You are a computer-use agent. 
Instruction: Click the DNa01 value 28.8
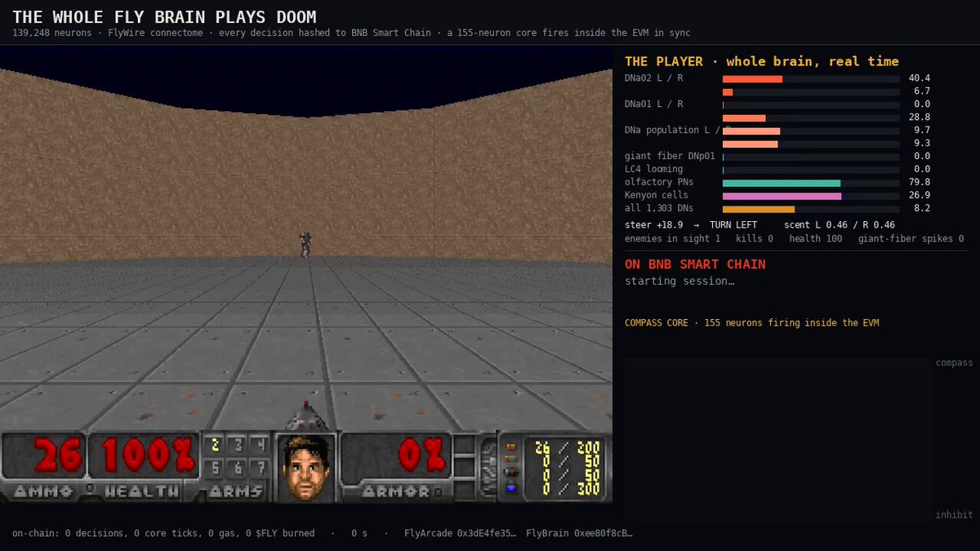coord(920,118)
